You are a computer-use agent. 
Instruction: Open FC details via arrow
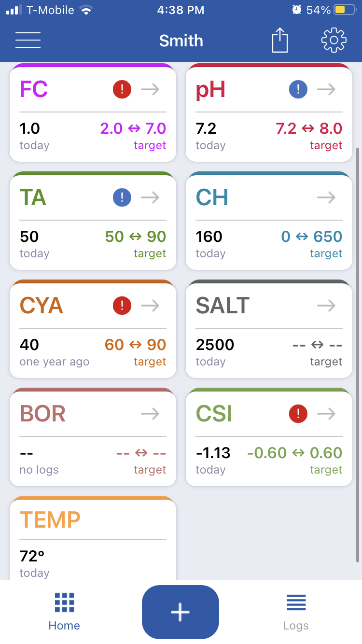[x=150, y=89]
